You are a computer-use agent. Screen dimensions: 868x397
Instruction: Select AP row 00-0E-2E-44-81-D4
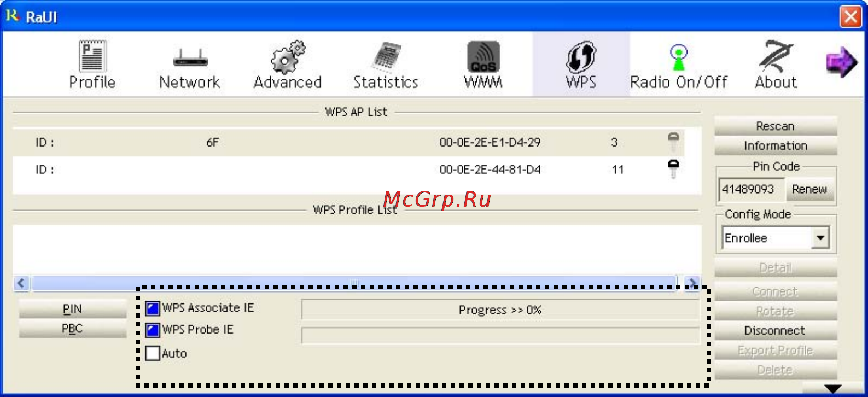click(349, 170)
